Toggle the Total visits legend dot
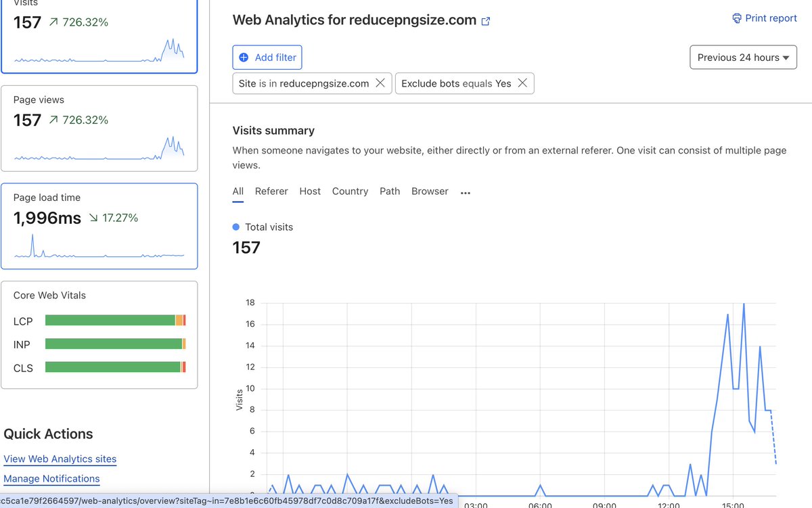812x508 pixels. point(235,227)
